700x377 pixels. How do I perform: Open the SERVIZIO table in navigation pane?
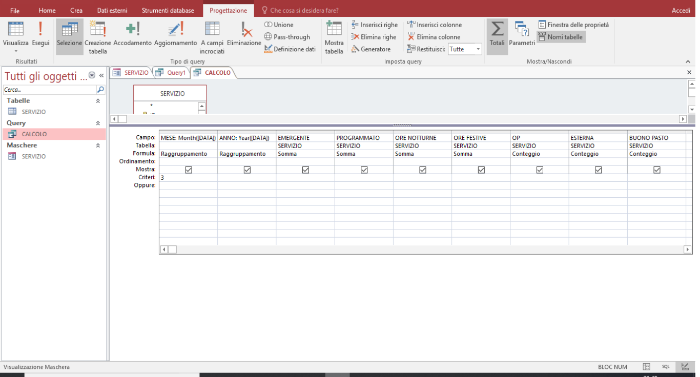click(34, 112)
